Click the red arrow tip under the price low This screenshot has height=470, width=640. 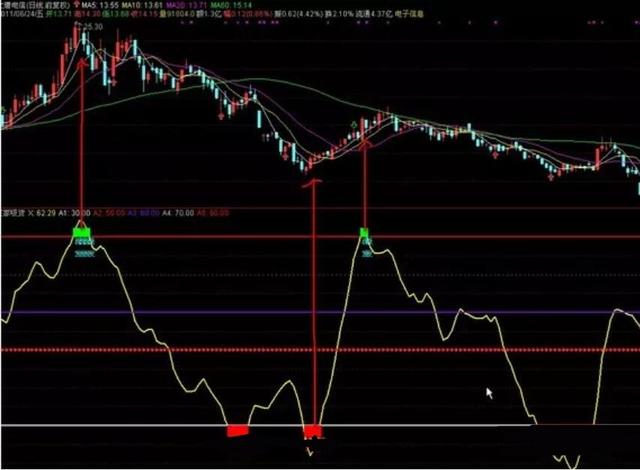pyautogui.click(x=312, y=183)
